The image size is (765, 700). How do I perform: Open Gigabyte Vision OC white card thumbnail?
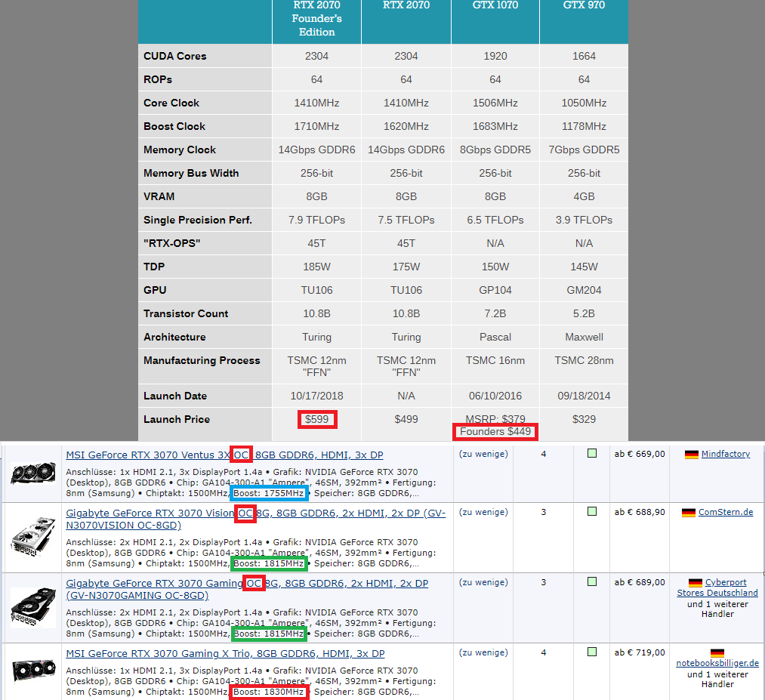tap(33, 537)
